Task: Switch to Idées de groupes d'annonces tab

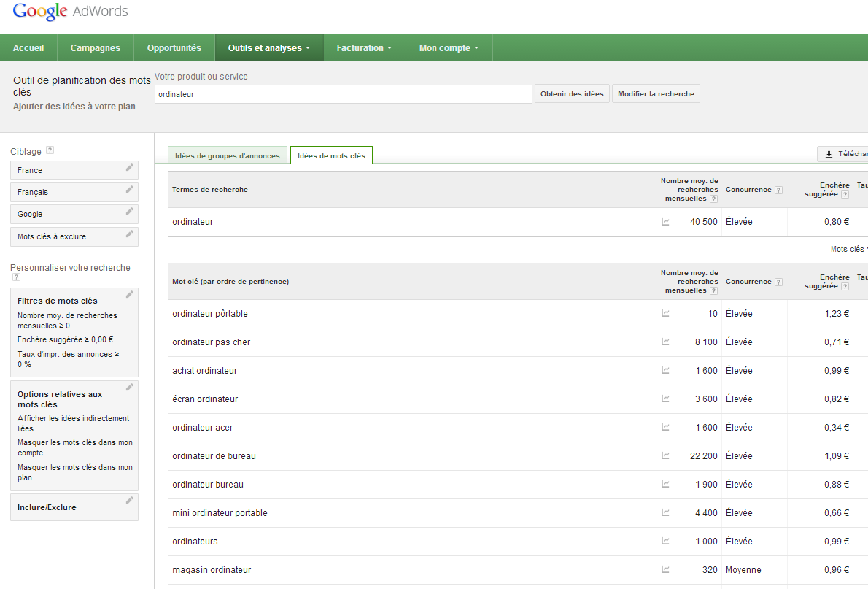Action: click(x=228, y=156)
